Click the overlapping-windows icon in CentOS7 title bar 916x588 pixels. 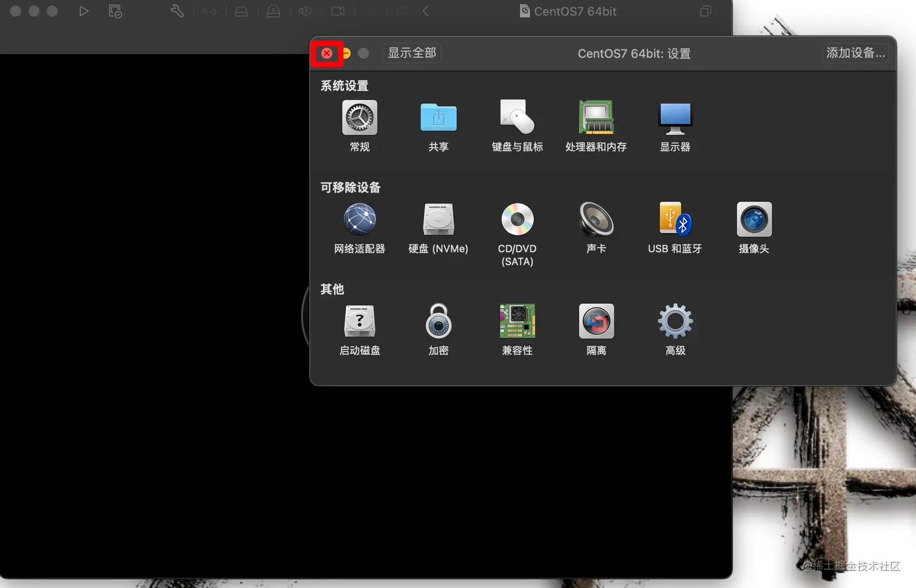(x=706, y=11)
